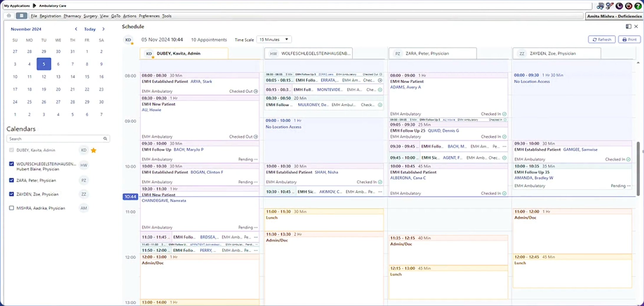Open the Pharmacy menu
644x306 pixels.
click(x=72, y=16)
